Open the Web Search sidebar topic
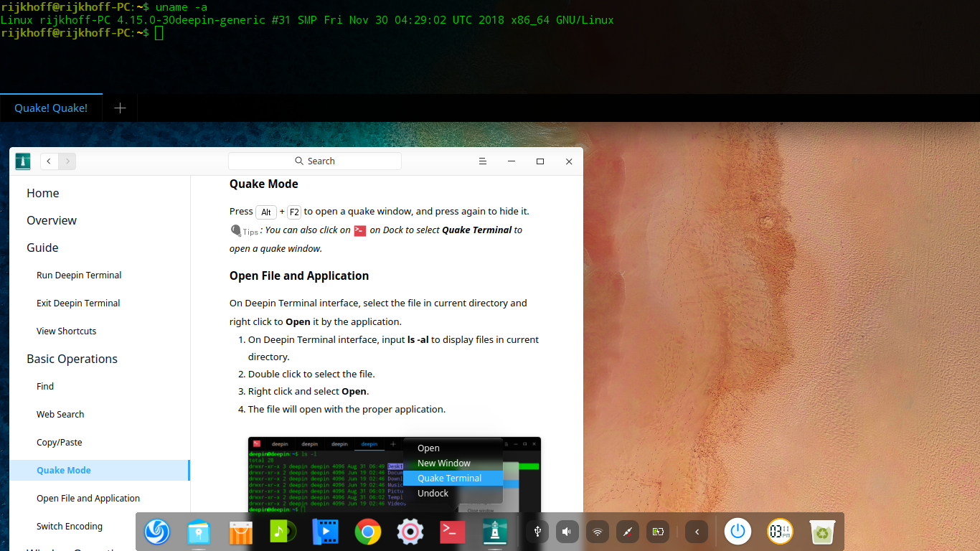The width and height of the screenshot is (980, 551). [60, 415]
